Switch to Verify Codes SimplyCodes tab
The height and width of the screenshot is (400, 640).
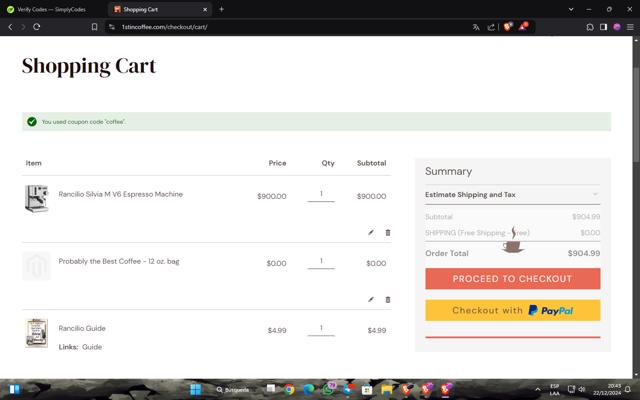pos(51,9)
